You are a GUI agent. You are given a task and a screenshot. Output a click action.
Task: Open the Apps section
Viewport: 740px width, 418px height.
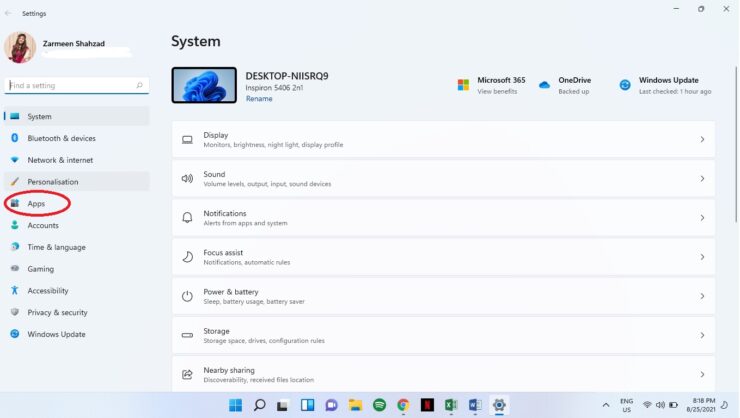[x=77, y=203]
